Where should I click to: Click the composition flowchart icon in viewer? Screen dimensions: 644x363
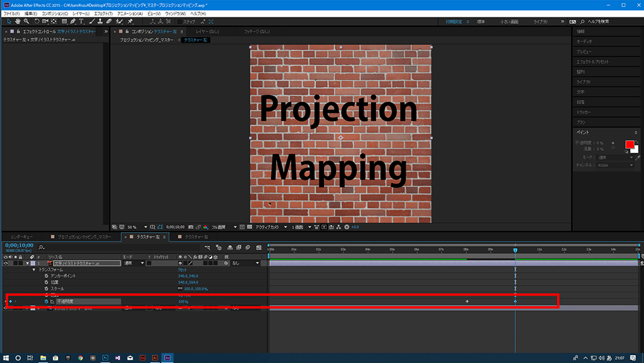pos(339,227)
